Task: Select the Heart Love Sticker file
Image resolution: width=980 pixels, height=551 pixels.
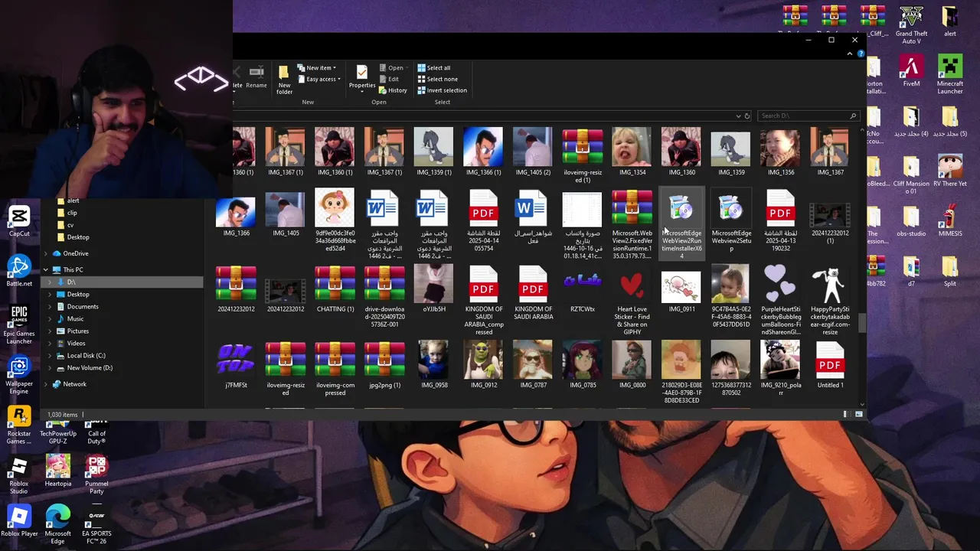Action: (x=632, y=300)
